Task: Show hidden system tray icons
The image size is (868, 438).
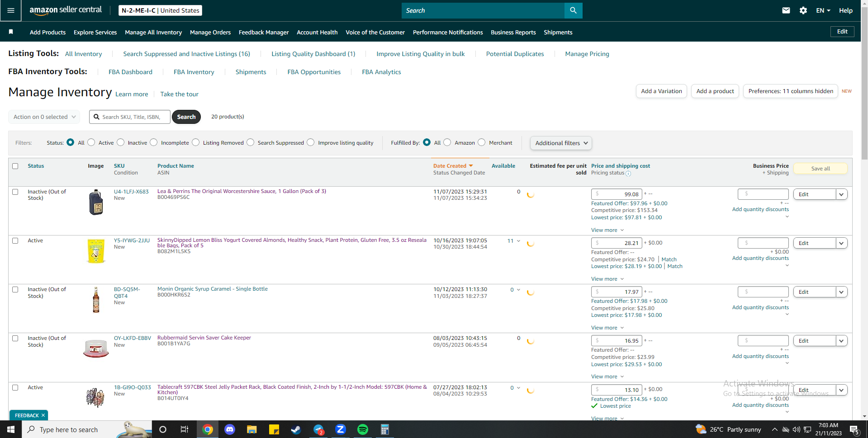Action: (x=775, y=429)
